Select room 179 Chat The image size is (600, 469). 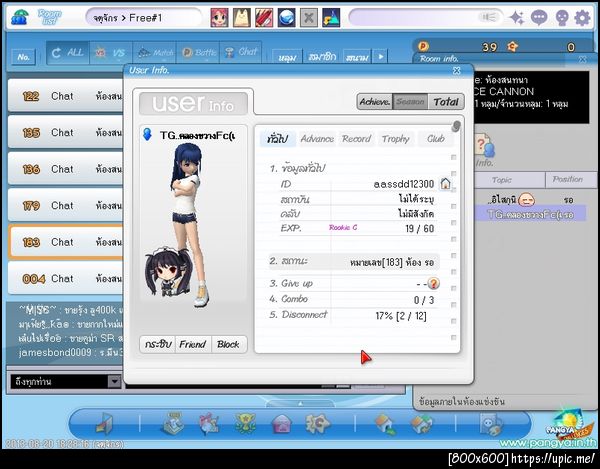click(x=66, y=205)
